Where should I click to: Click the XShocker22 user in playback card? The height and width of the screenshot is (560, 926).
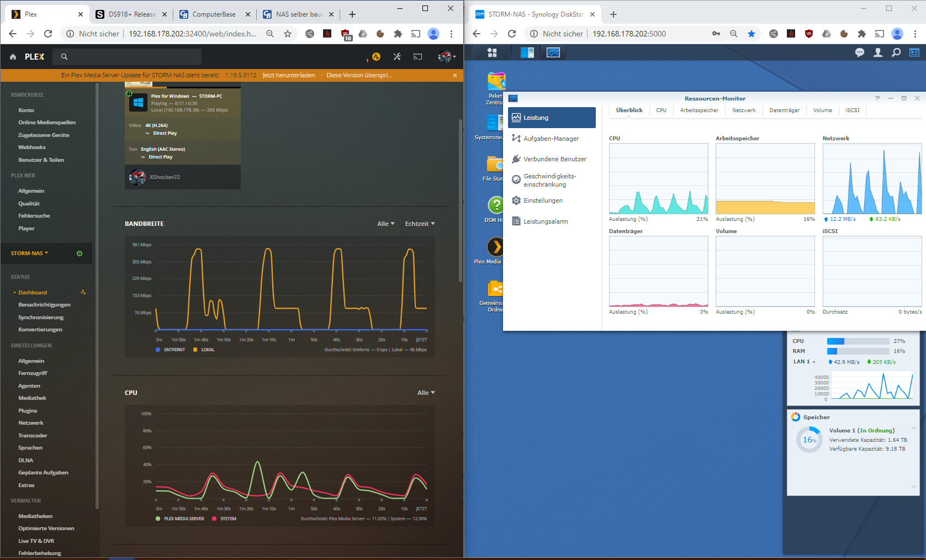[165, 177]
